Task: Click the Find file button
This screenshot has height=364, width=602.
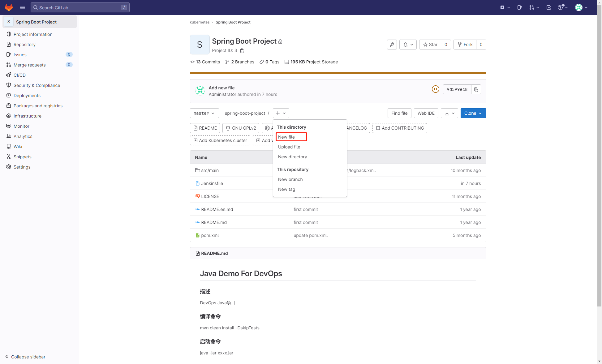Action: coord(399,113)
